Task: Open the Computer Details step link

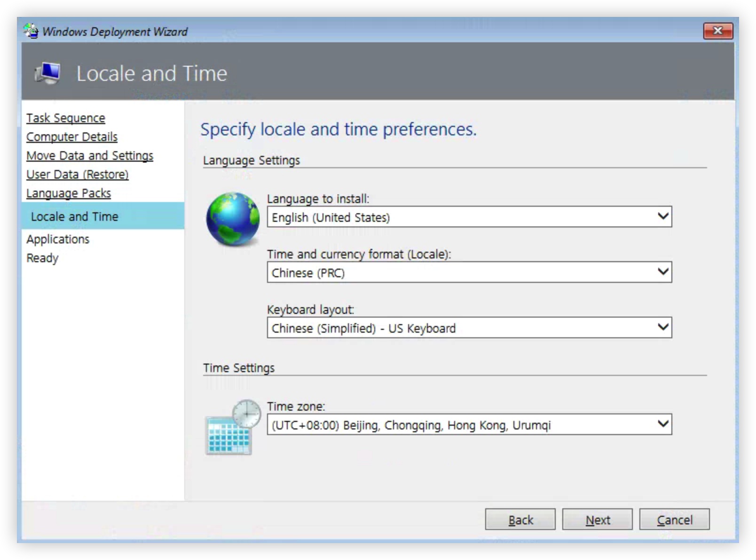Action: pyautogui.click(x=72, y=137)
